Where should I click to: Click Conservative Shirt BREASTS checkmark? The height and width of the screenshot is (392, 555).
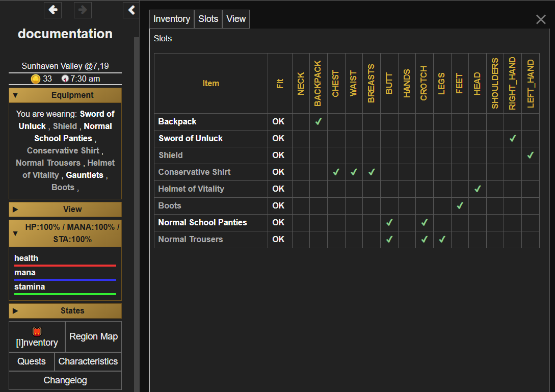pyautogui.click(x=372, y=172)
